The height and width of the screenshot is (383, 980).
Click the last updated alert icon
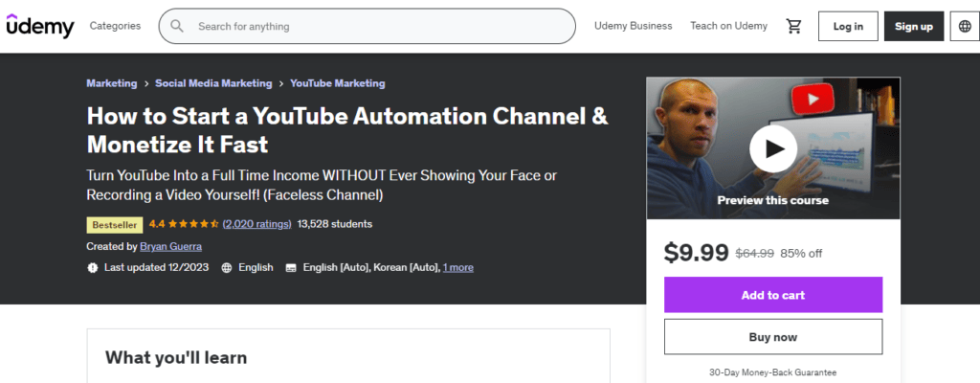click(x=93, y=267)
